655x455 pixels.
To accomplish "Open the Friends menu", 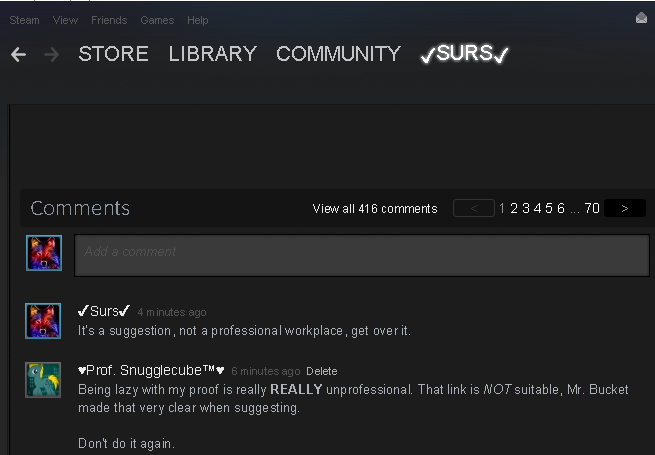I will point(109,20).
